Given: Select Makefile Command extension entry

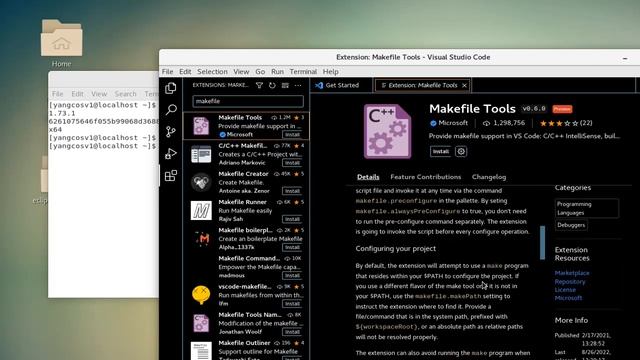Looking at the screenshot, I should (246, 267).
